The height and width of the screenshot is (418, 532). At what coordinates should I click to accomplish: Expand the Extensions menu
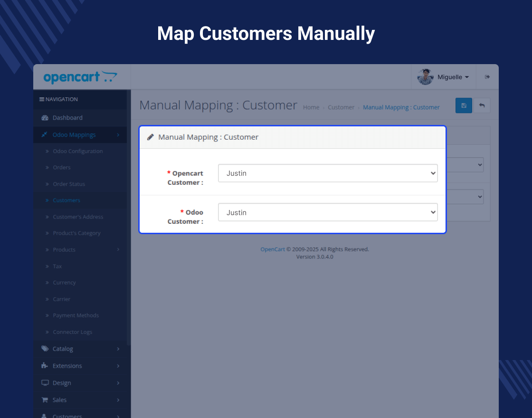pos(80,366)
